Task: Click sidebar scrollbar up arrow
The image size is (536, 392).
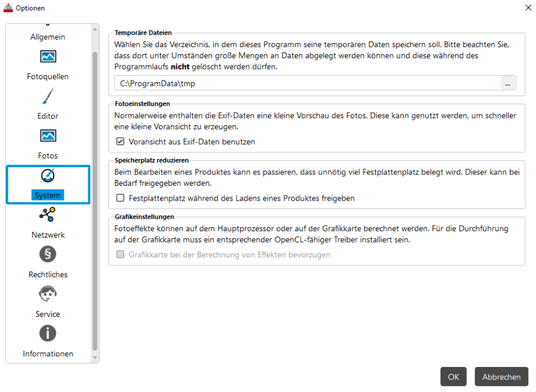Action: (95, 30)
